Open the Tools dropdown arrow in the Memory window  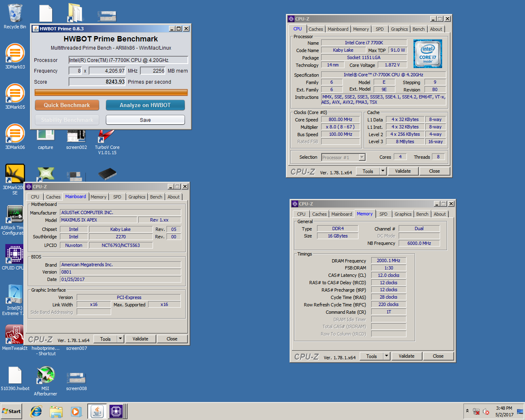click(x=387, y=356)
